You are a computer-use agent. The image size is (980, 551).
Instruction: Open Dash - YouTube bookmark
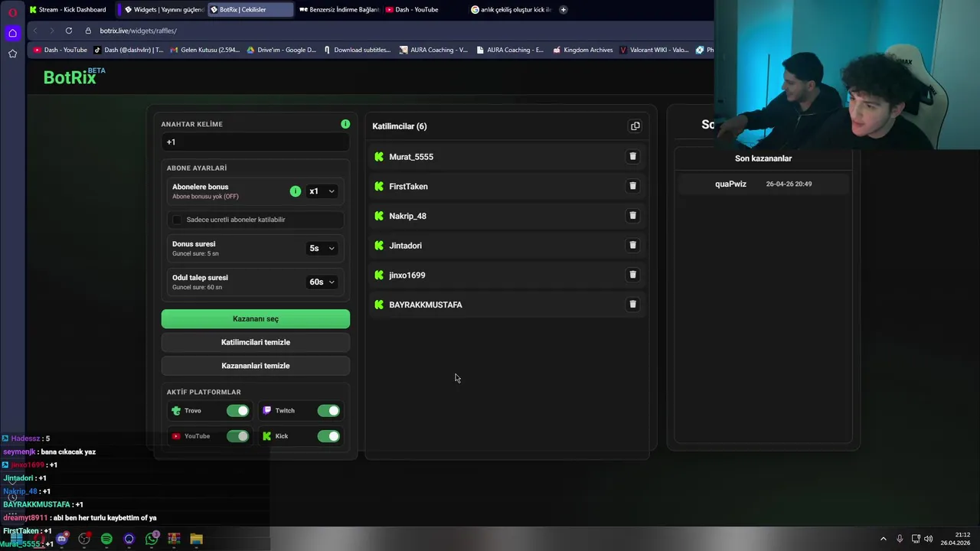[x=60, y=50]
